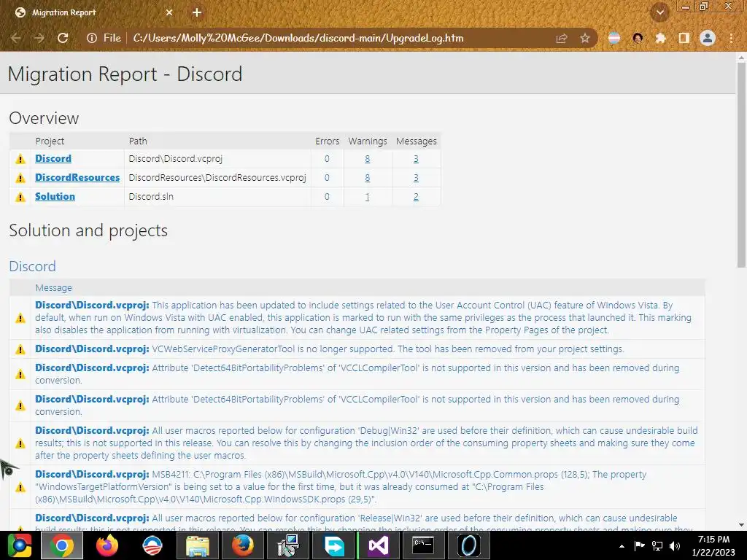Click the warning icon beside Discord project
Image resolution: width=747 pixels, height=560 pixels.
click(x=20, y=159)
